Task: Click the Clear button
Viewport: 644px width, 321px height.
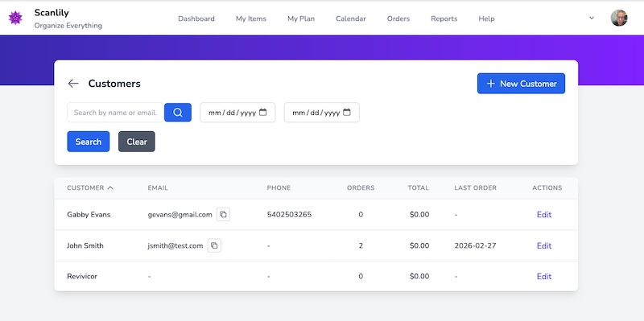Action: [137, 142]
